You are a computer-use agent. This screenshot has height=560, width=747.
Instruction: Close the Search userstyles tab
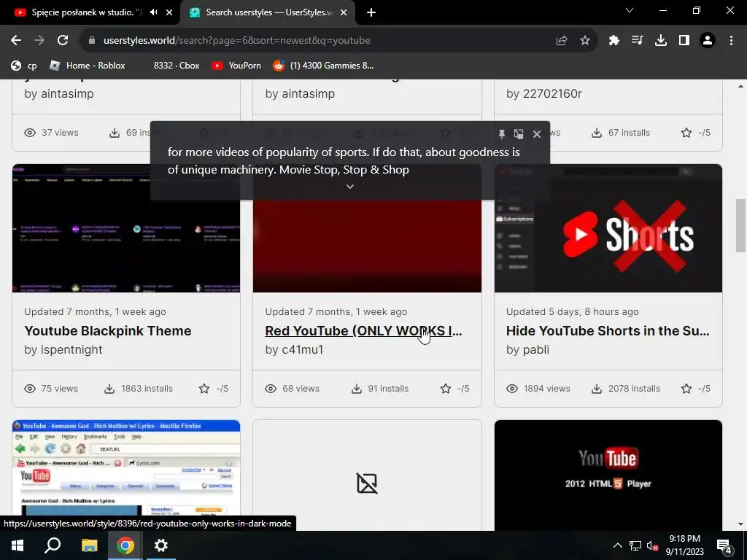[x=344, y=12]
